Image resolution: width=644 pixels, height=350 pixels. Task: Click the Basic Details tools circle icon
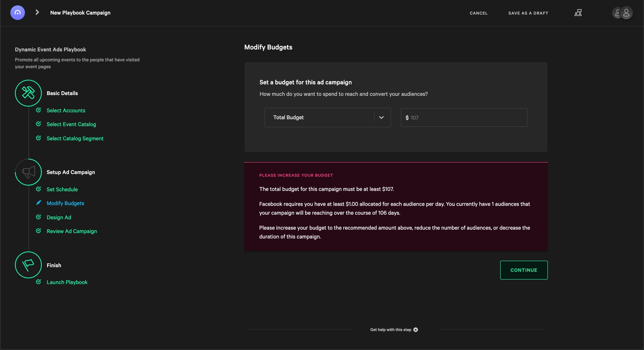coord(28,93)
